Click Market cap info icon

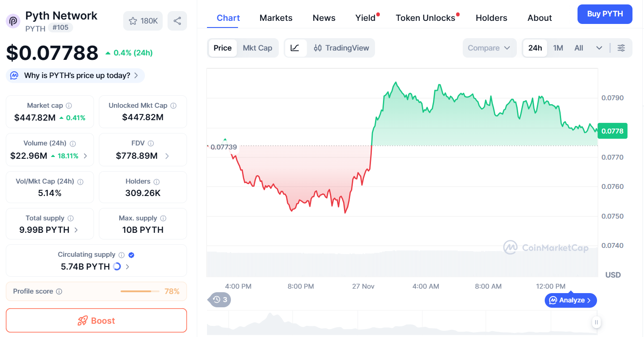tap(69, 106)
